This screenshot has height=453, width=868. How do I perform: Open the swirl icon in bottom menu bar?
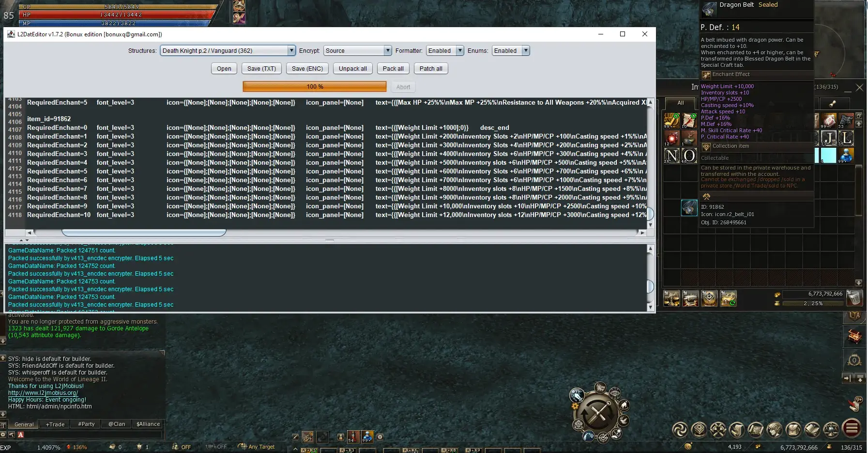tap(680, 429)
